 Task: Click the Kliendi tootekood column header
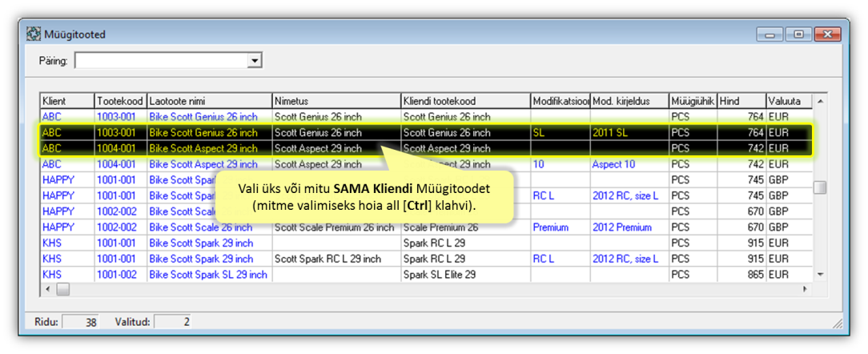pyautogui.click(x=465, y=102)
